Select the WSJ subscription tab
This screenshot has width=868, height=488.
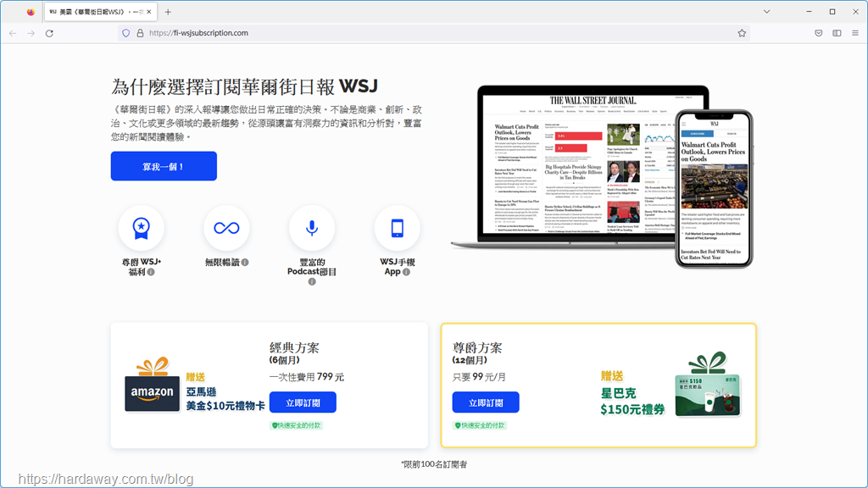pos(101,12)
